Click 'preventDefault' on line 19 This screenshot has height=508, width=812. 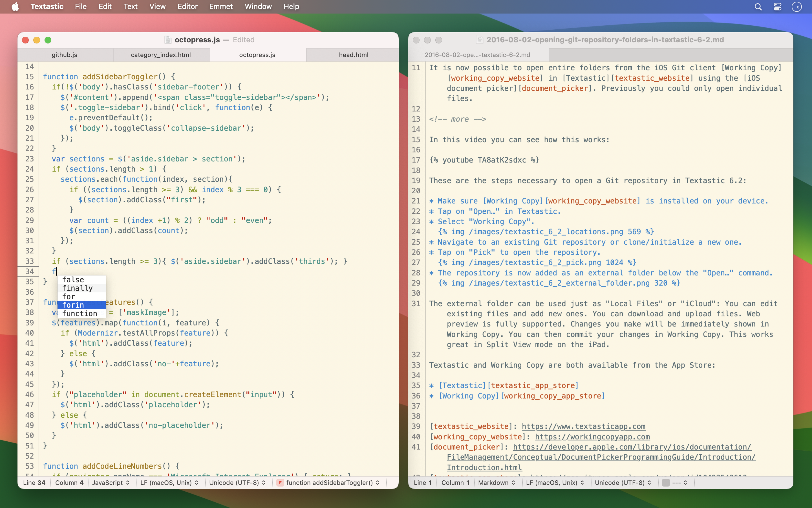pos(109,118)
